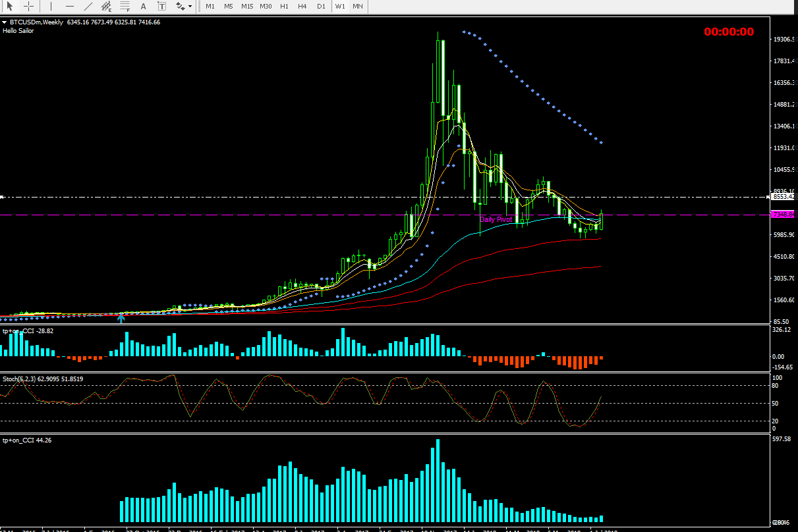
Task: Open arrows tool dropdown arrow
Action: point(190,6)
